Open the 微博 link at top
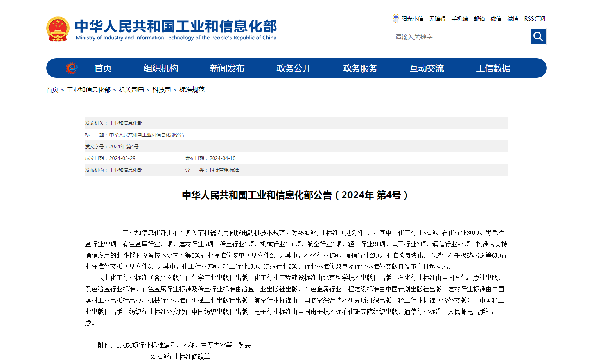This screenshot has width=594, height=364. [x=513, y=19]
